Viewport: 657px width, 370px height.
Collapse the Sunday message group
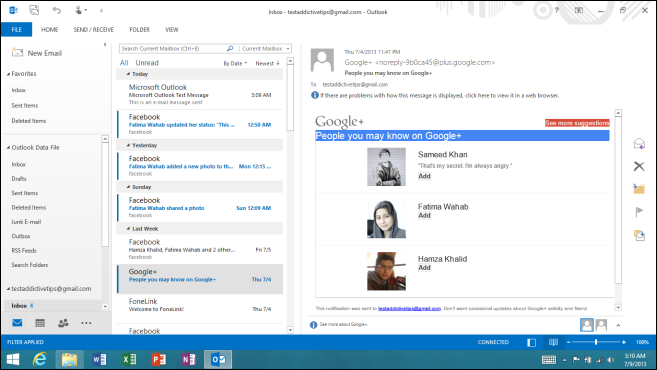[x=128, y=187]
